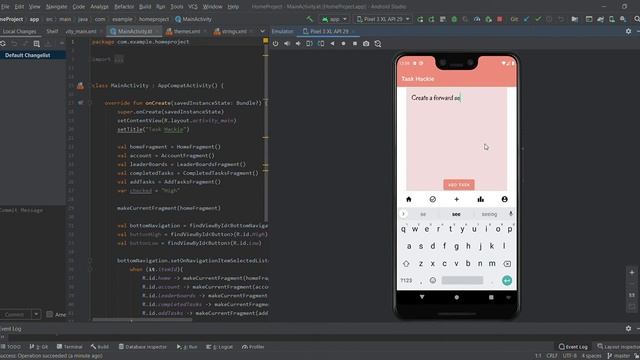Tap the account person icon in app navigation
Image resolution: width=640 pixels, height=360 pixels.
tap(504, 199)
